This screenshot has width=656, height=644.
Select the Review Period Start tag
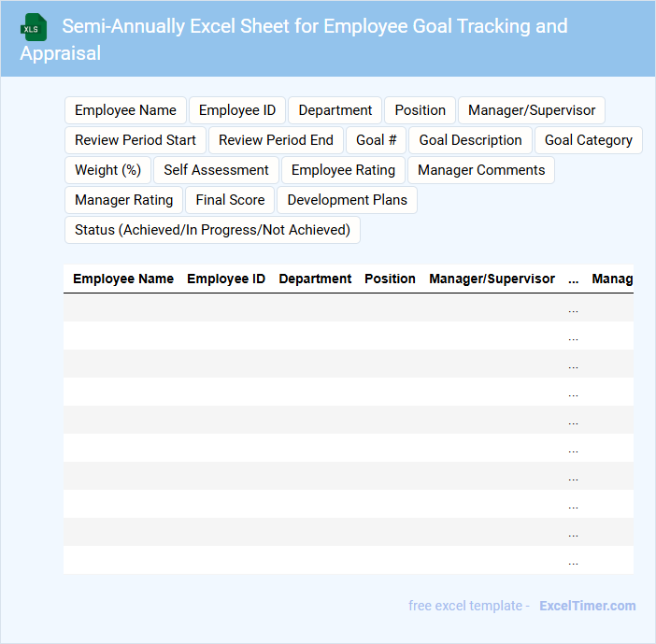tap(135, 140)
